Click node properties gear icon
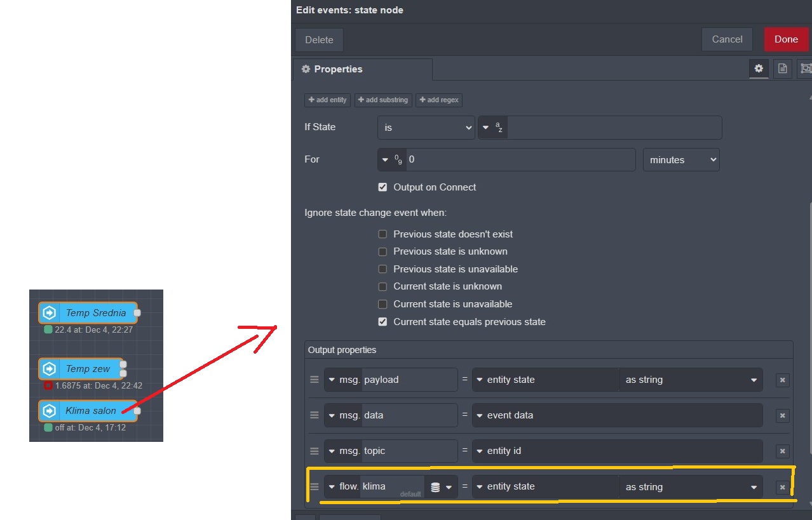 pyautogui.click(x=758, y=69)
